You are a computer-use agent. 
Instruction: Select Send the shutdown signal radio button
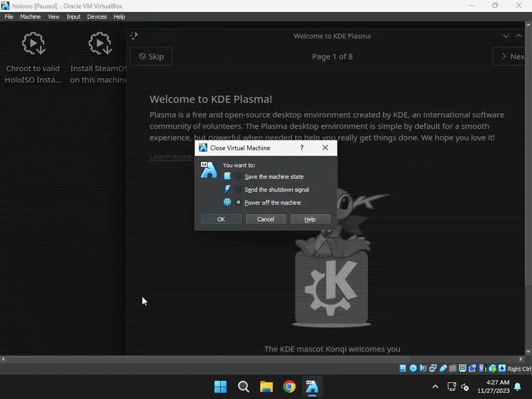(238, 189)
